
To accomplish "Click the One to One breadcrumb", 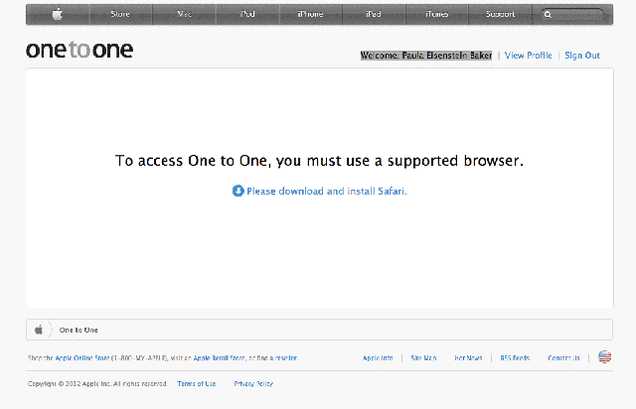I will coord(78,330).
